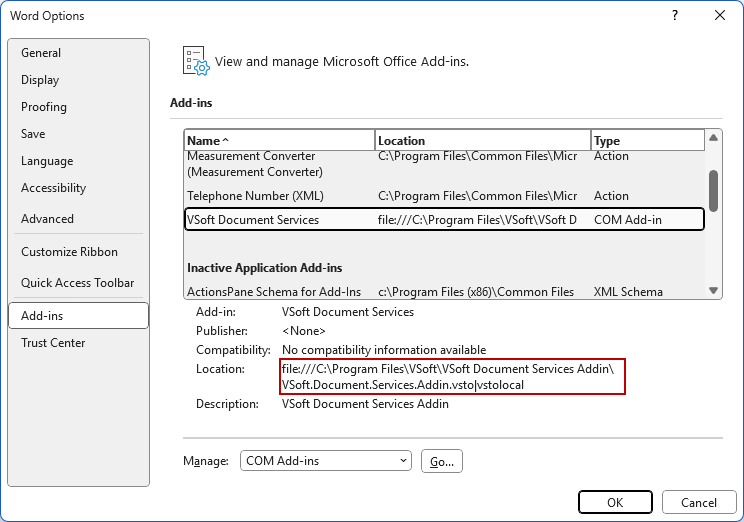Click the Help question mark icon

(x=675, y=15)
